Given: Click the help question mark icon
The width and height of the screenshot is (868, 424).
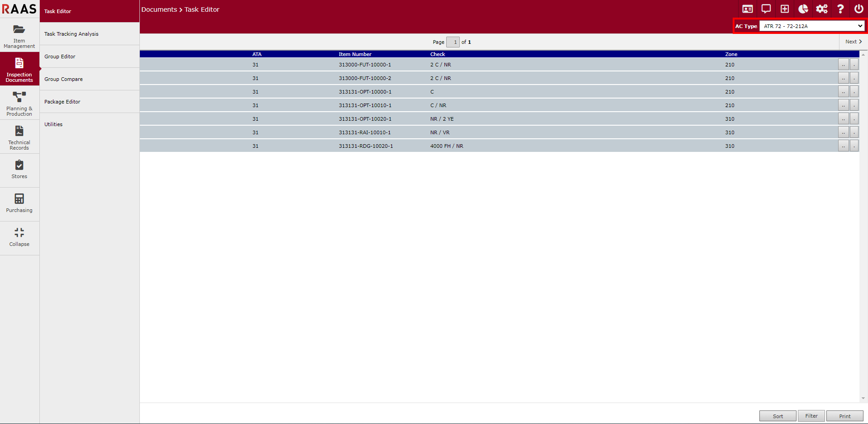Looking at the screenshot, I should pos(840,9).
